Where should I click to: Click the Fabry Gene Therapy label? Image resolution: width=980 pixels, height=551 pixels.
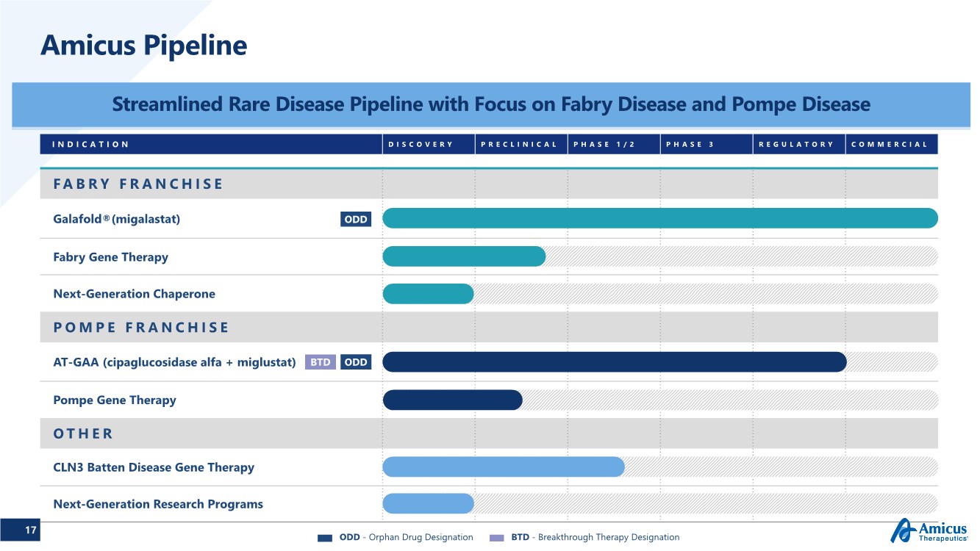pyautogui.click(x=110, y=257)
